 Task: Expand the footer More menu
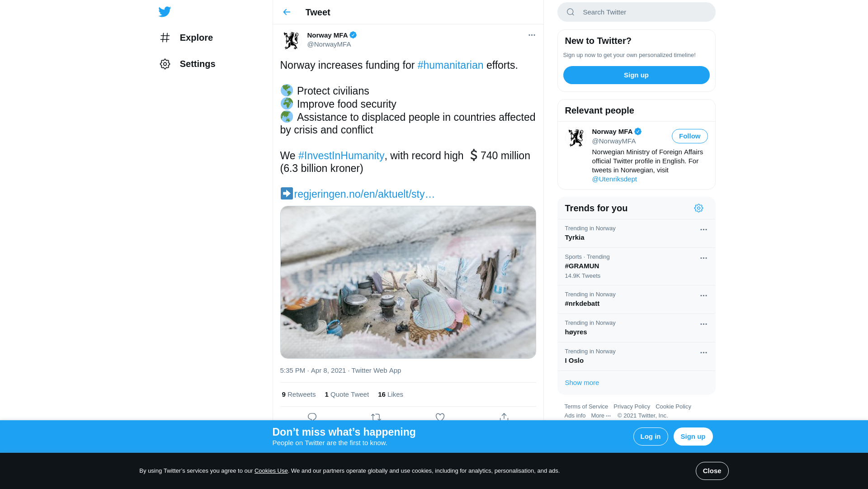(600, 416)
